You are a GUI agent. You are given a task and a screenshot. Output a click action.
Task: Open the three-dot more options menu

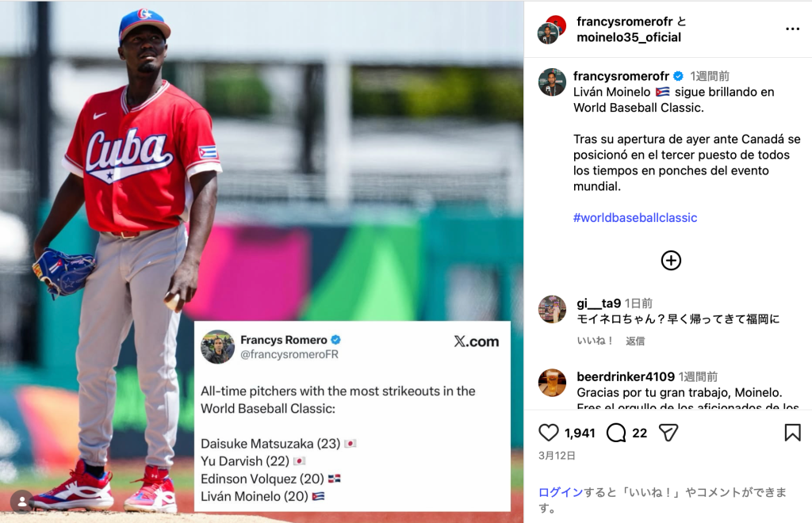tap(792, 29)
